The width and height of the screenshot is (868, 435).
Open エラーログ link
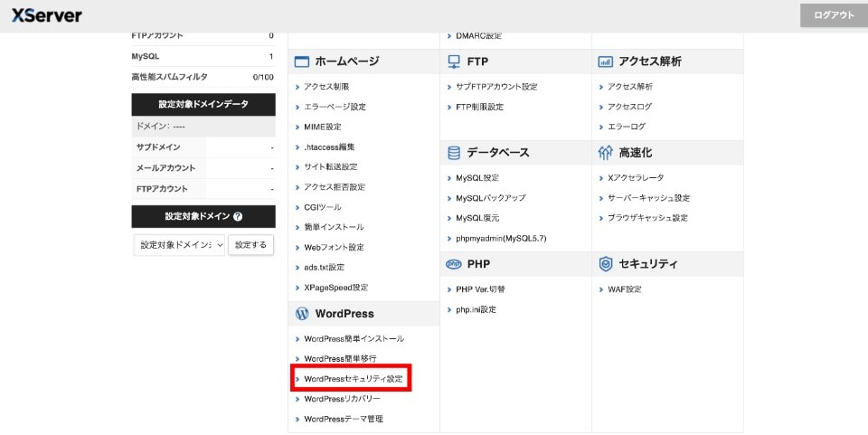click(627, 127)
